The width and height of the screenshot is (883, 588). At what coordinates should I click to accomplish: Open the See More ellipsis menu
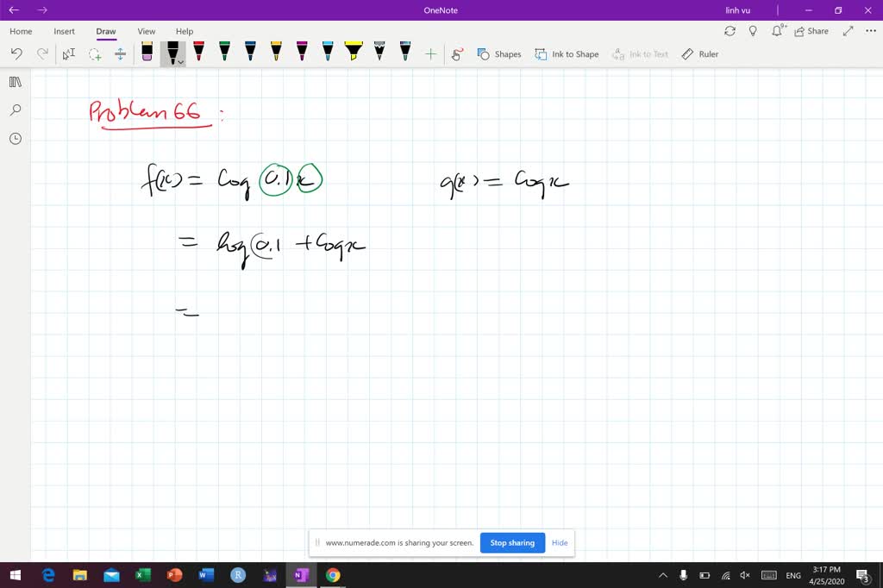click(871, 31)
